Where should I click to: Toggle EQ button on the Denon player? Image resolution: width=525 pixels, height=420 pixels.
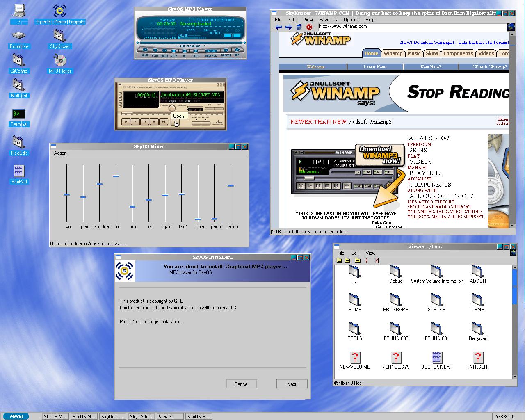tap(210, 109)
